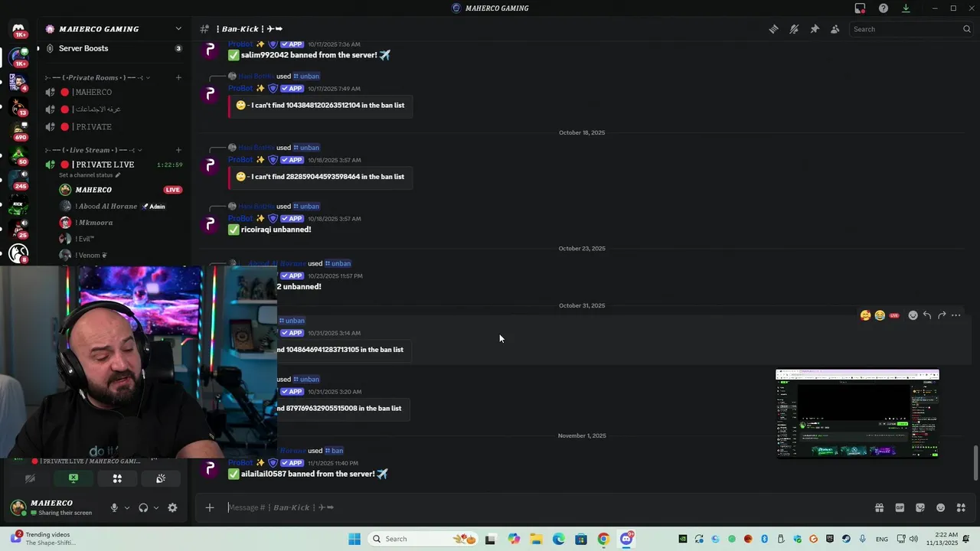Open microphone input options dropdown arrow

pyautogui.click(x=127, y=507)
